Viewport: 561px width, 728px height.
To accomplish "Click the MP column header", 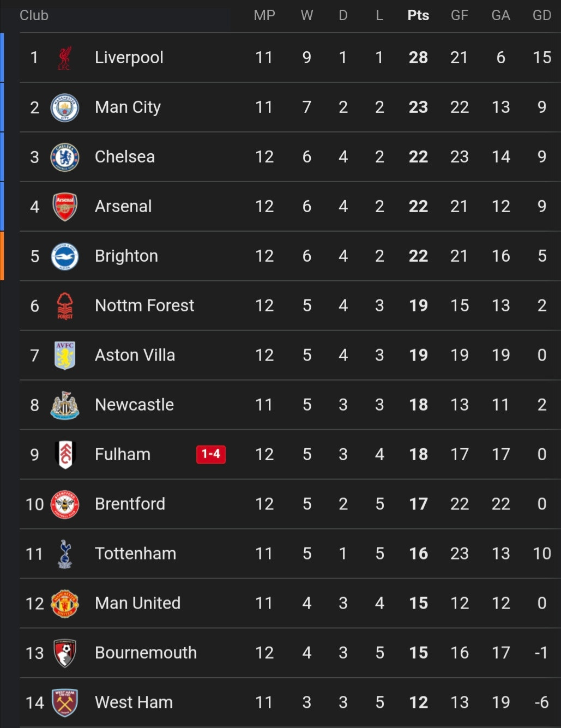I will pyautogui.click(x=264, y=15).
